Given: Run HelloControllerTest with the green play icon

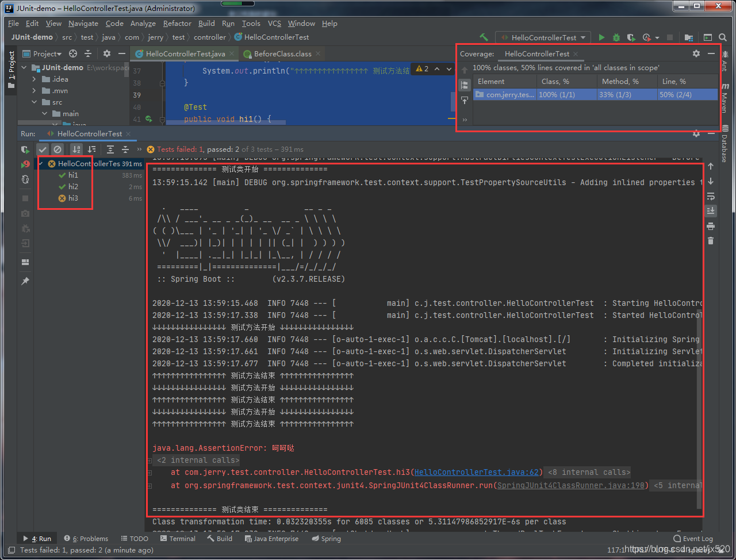Looking at the screenshot, I should pyautogui.click(x=601, y=37).
